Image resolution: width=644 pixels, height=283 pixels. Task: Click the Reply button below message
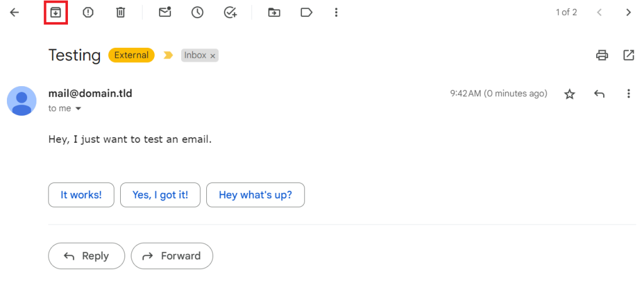[x=87, y=256]
